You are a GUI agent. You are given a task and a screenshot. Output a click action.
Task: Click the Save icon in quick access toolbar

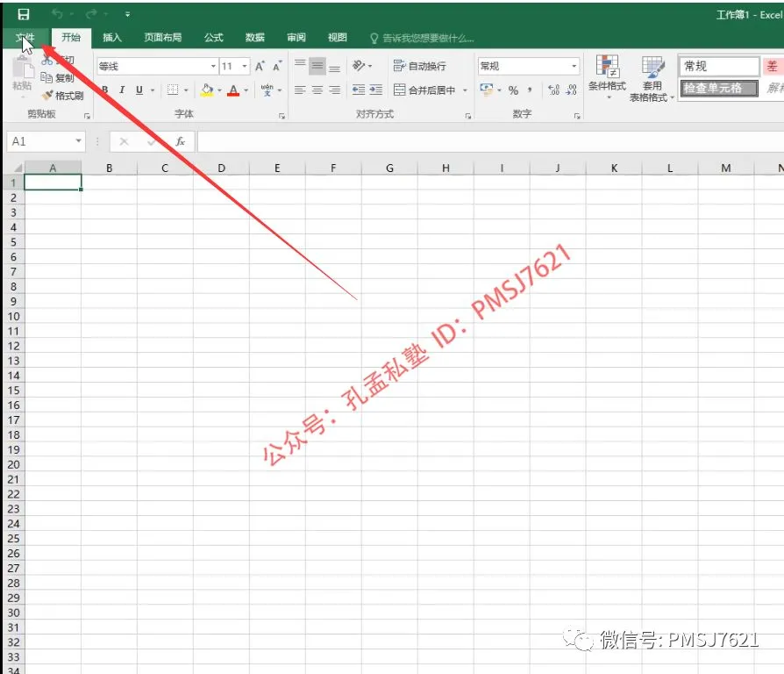(23, 14)
